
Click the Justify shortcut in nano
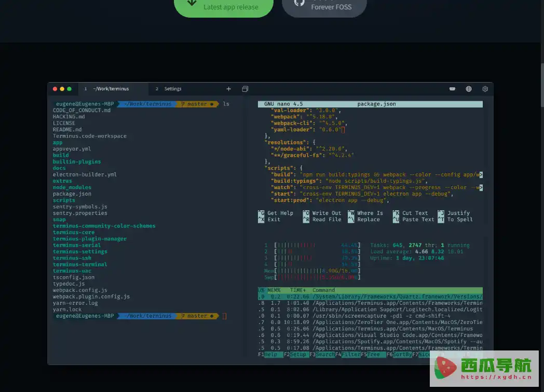(x=454, y=213)
